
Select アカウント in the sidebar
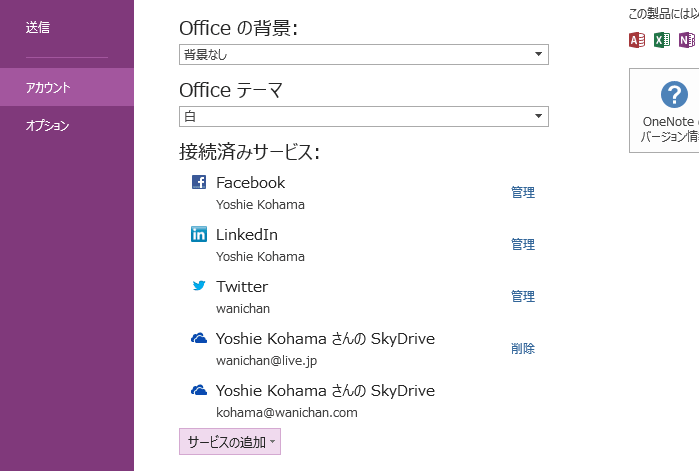point(67,87)
